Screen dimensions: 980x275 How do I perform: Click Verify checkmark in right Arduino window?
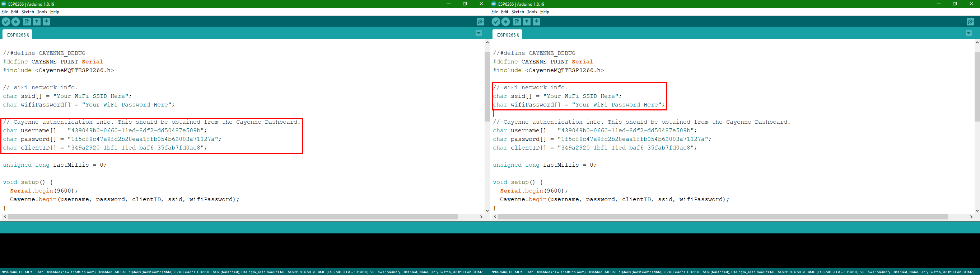click(x=496, y=22)
